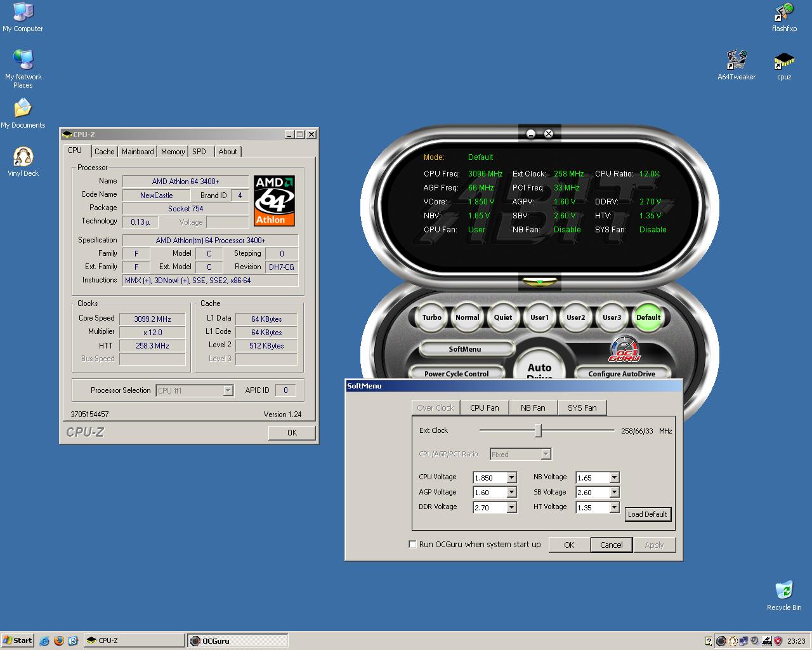This screenshot has height=650, width=812.
Task: Switch to OCGuru taskbar button
Action: [238, 640]
